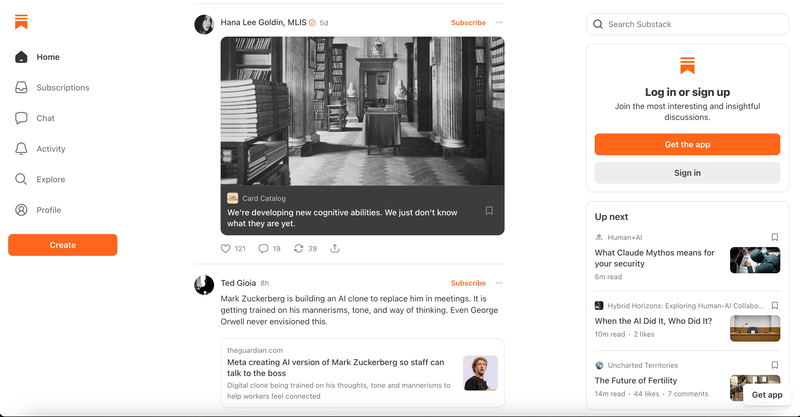This screenshot has height=417, width=800.
Task: Bookmark 'When the AI Did It' article
Action: click(775, 305)
